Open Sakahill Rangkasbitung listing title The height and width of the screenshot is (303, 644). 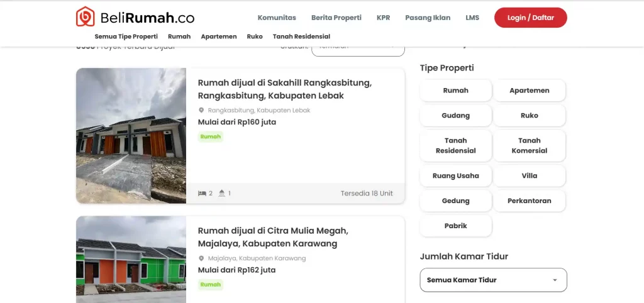pyautogui.click(x=285, y=89)
